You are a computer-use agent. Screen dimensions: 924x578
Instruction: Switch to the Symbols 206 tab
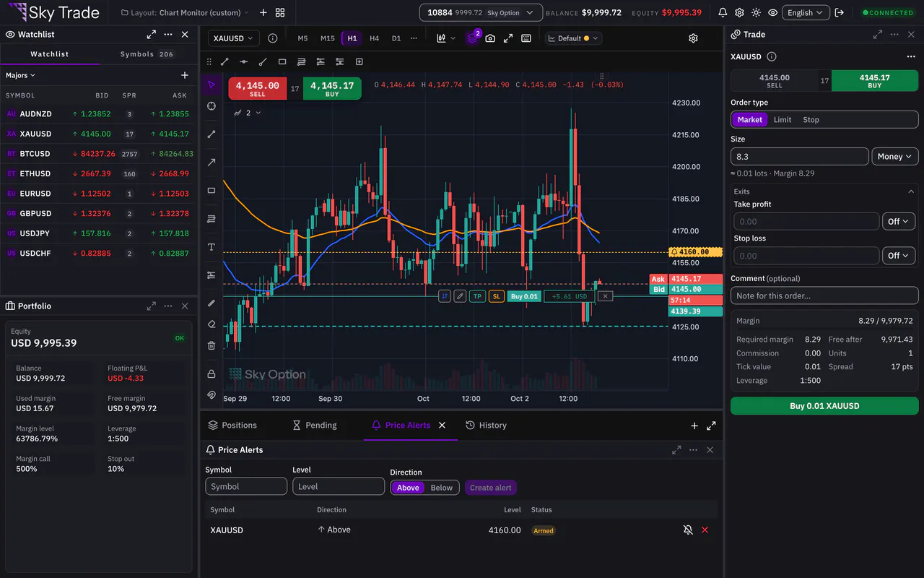[147, 54]
